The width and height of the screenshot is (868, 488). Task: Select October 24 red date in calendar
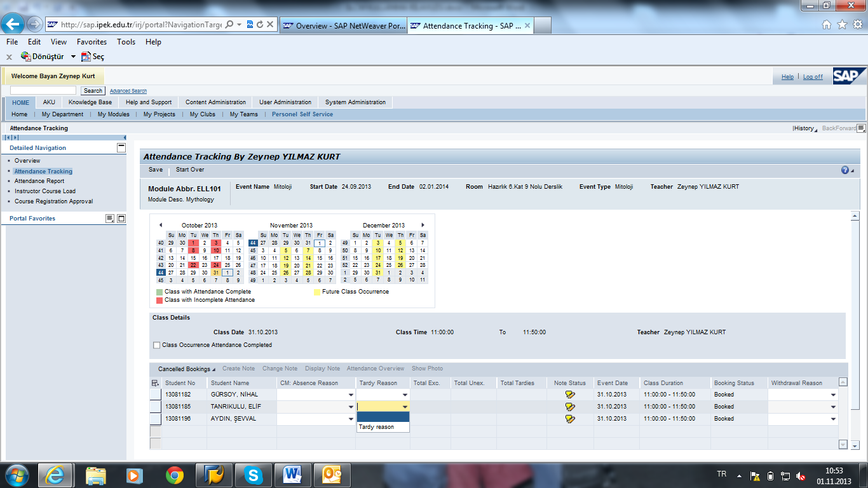[216, 265]
